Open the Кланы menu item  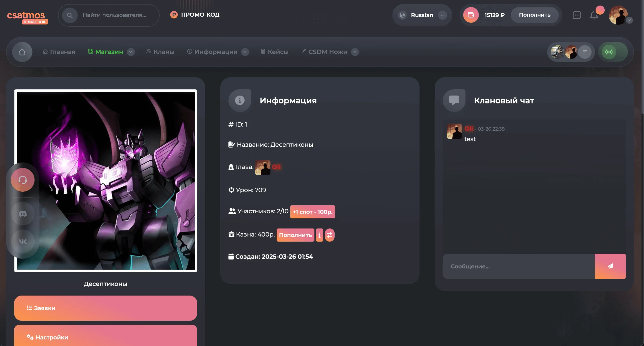(x=160, y=52)
